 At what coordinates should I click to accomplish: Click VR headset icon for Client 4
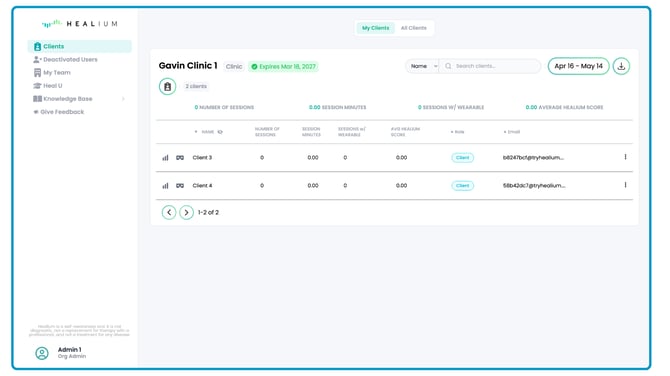tap(180, 186)
